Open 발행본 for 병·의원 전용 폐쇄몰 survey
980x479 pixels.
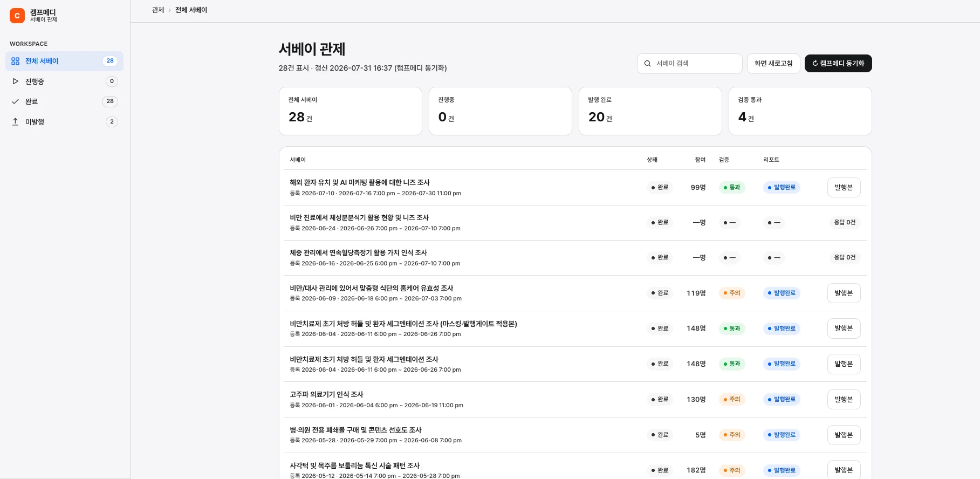[x=844, y=435]
